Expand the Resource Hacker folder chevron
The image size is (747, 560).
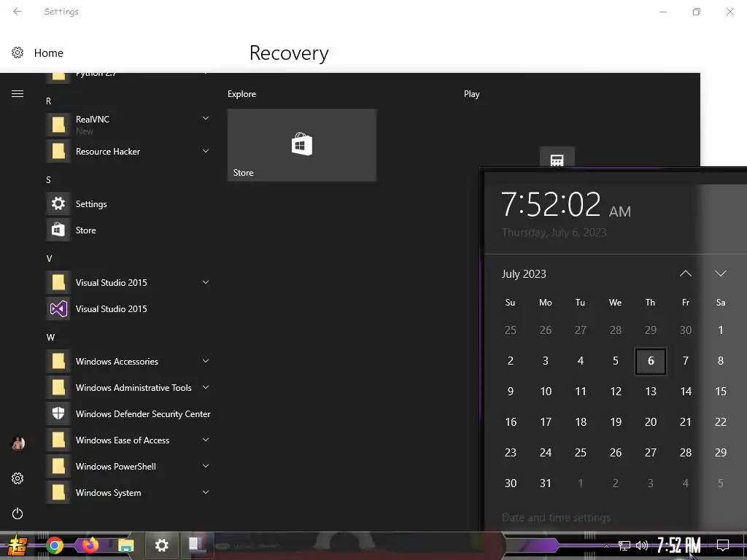(x=205, y=152)
